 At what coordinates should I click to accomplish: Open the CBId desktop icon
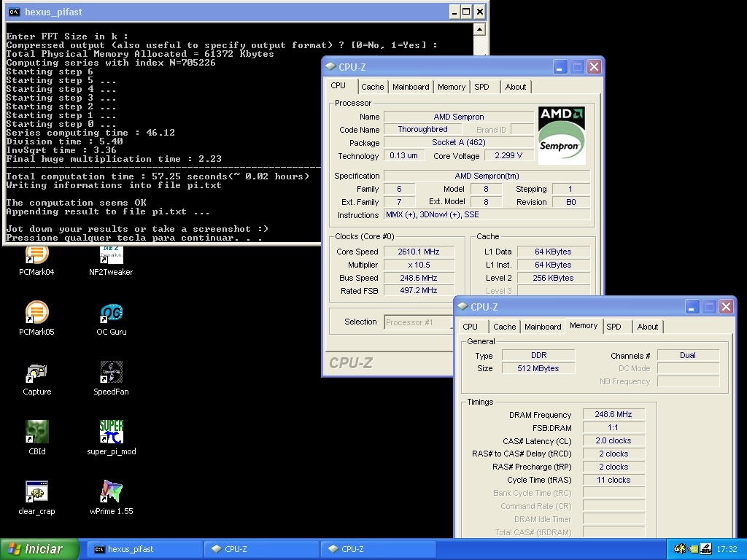[36, 438]
